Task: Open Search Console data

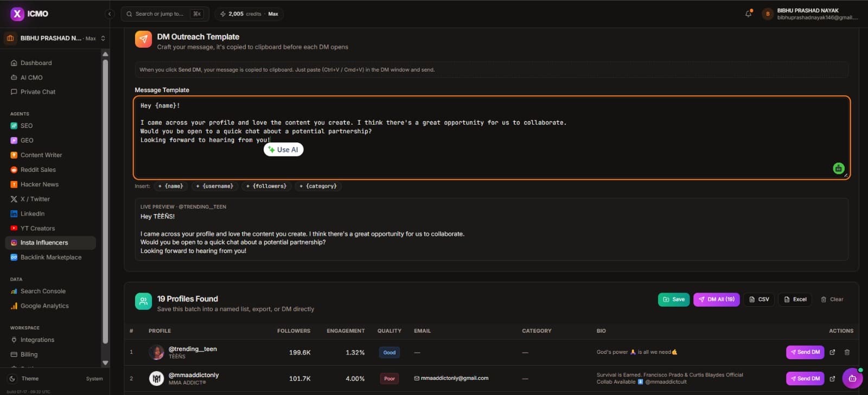Action: pos(43,291)
